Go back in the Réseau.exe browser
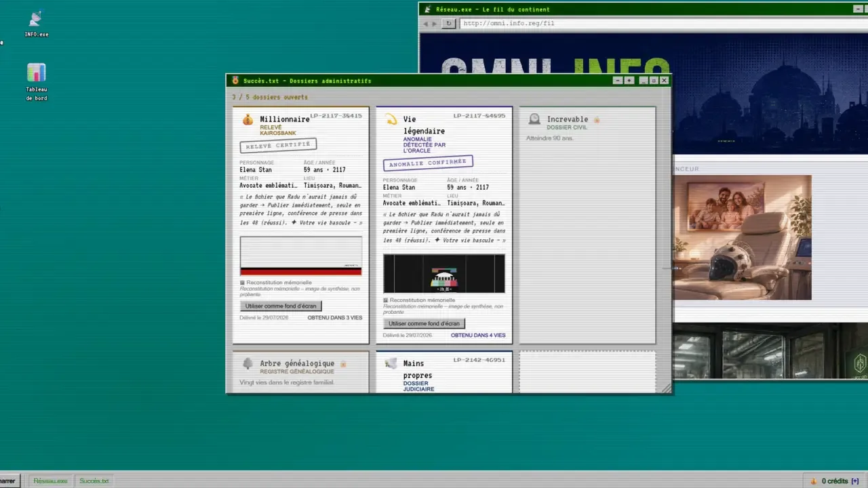The width and height of the screenshot is (868, 488). click(x=426, y=23)
